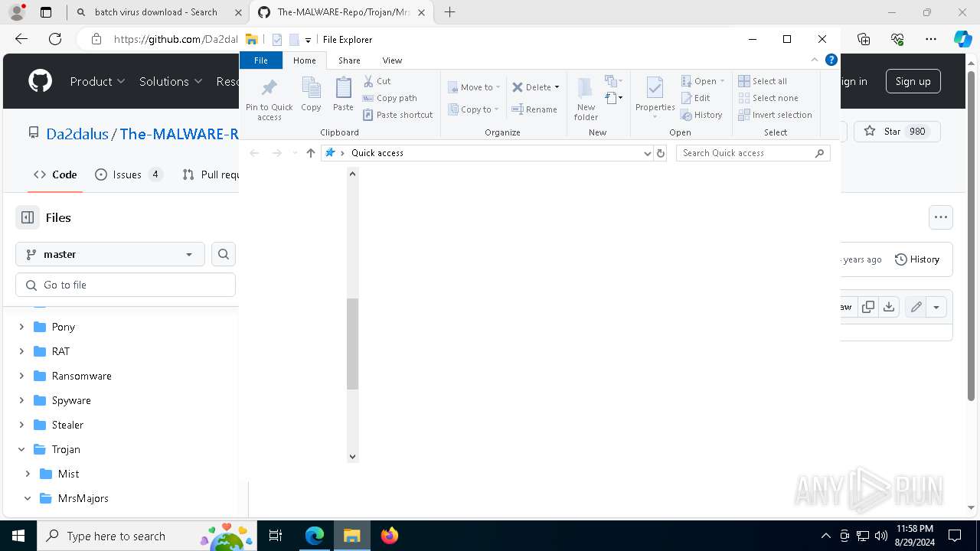Viewport: 980px width, 551px height.
Task: Click navigation pane scroll down arrow
Action: tap(352, 456)
